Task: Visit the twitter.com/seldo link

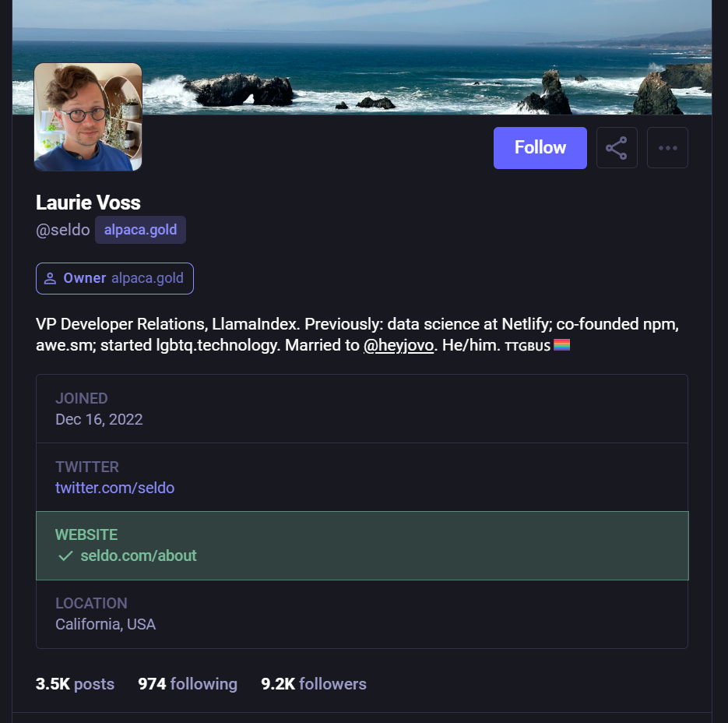Action: pos(114,488)
